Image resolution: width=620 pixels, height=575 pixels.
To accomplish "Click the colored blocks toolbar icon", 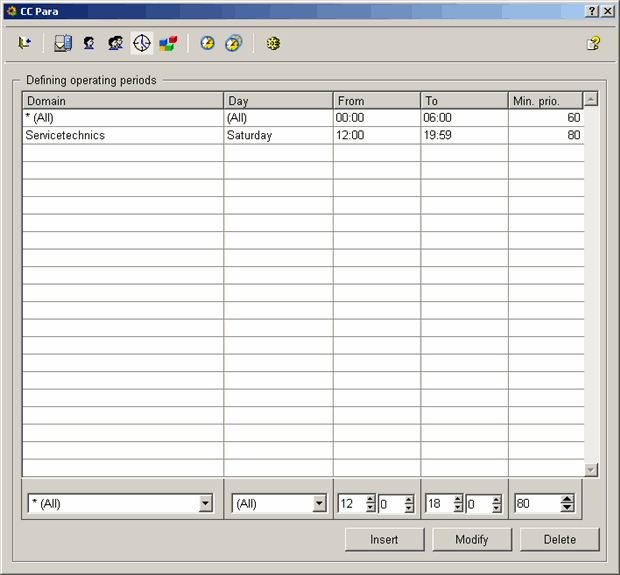I will point(168,44).
